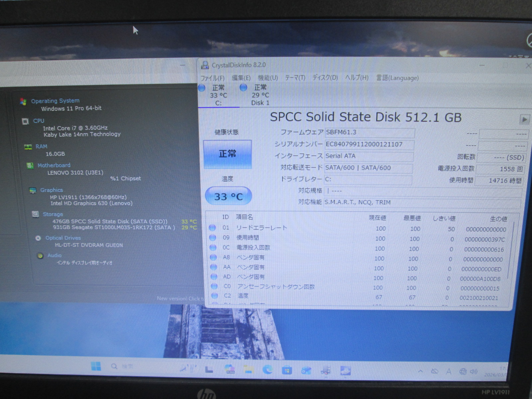Go to next disk with arrow button
This screenshot has height=399, width=532.
click(x=524, y=119)
